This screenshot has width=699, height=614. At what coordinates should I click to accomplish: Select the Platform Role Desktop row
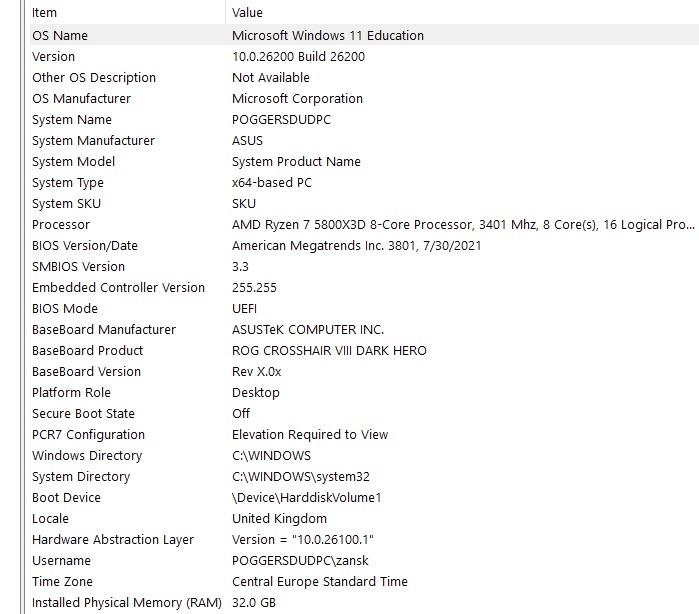tap(71, 392)
